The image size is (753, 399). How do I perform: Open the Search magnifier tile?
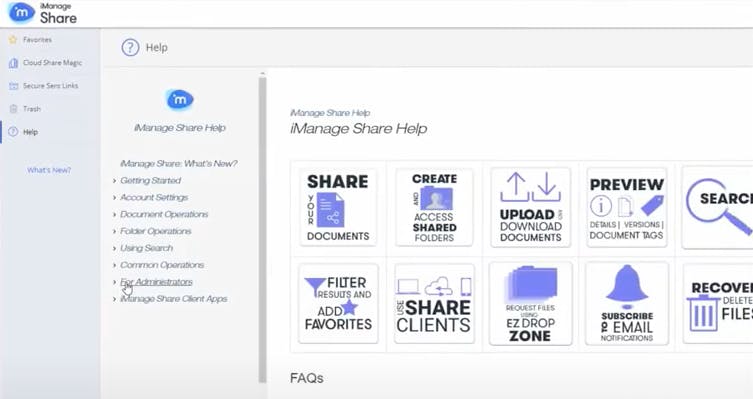[717, 207]
